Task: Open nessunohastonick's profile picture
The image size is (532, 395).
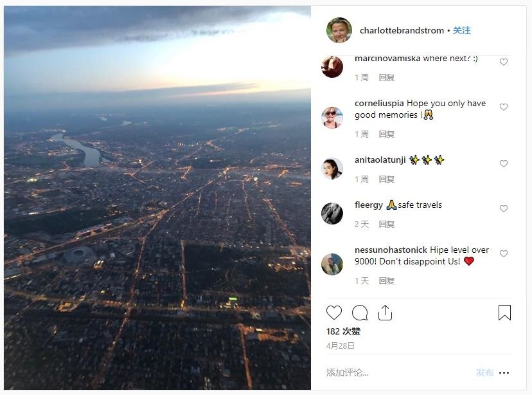Action: coord(332,264)
